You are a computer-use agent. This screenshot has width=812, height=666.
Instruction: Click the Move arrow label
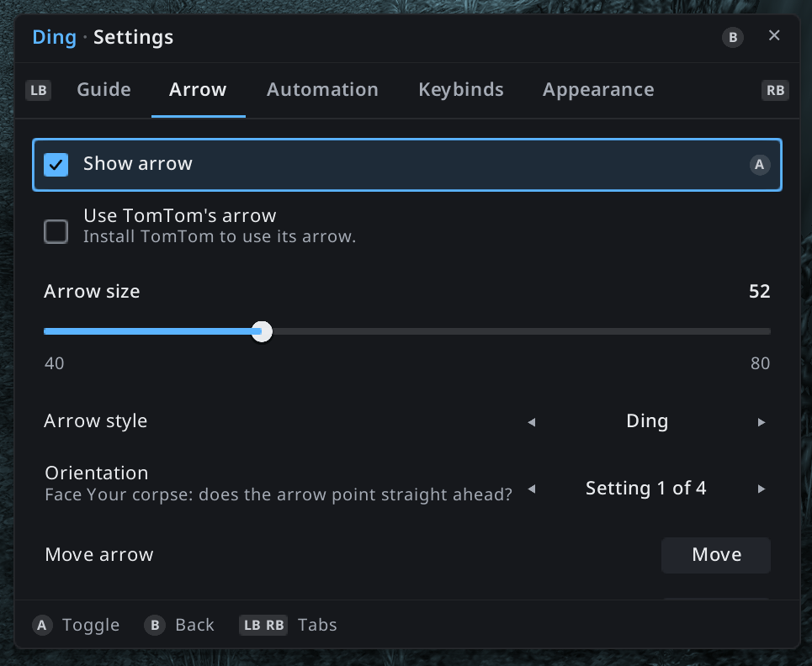[x=99, y=555]
